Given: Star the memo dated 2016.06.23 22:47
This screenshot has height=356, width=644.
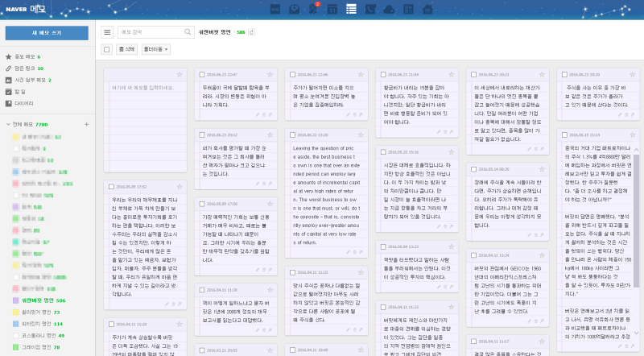Looking at the screenshot, I should point(270,74).
